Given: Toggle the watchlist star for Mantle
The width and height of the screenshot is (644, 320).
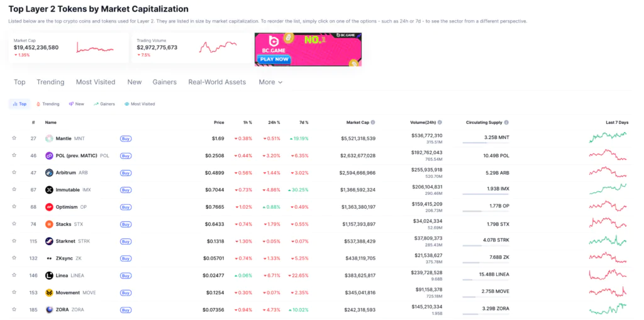Looking at the screenshot, I should pos(14,138).
